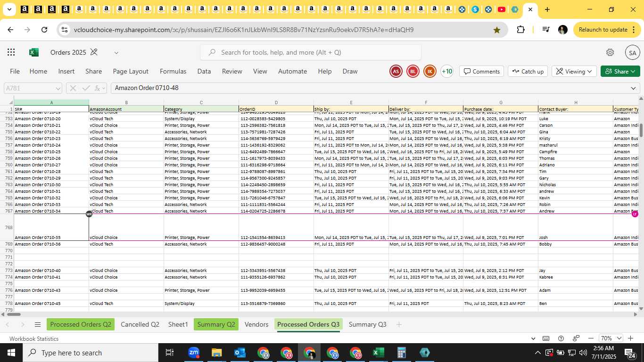Click the Draw ribbon tab

click(x=350, y=72)
